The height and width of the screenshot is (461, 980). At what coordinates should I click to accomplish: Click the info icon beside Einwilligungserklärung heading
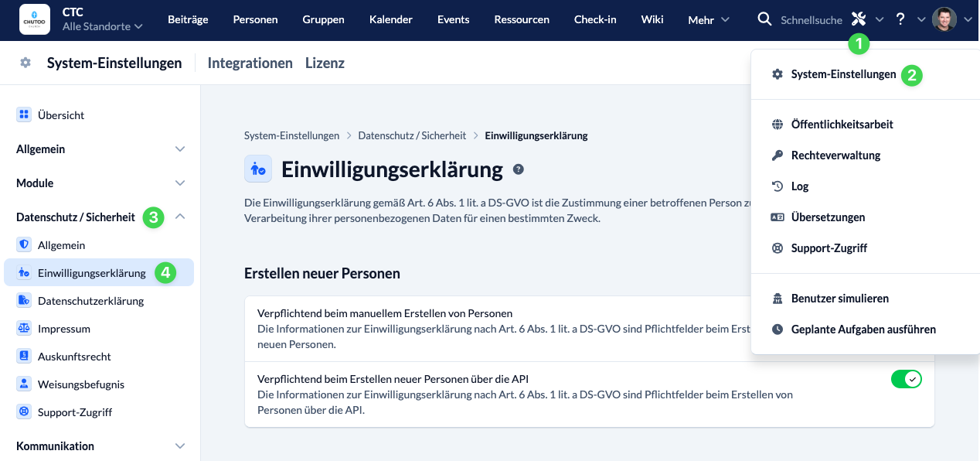point(519,169)
